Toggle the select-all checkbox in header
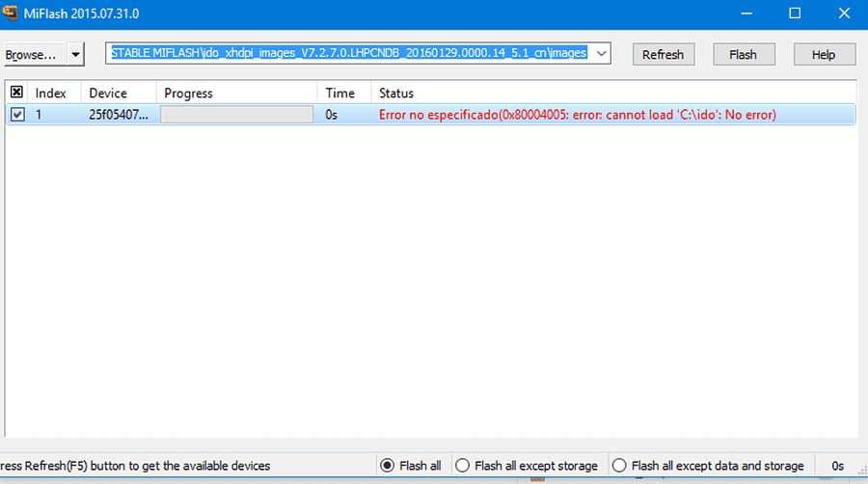The height and width of the screenshot is (484, 868). click(16, 93)
